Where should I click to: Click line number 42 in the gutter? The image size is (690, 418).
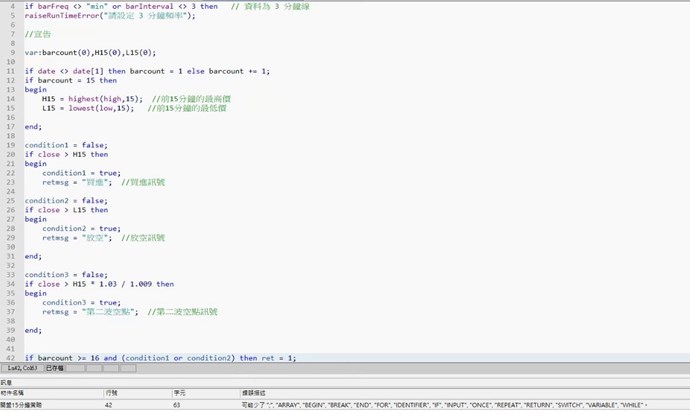(9, 357)
